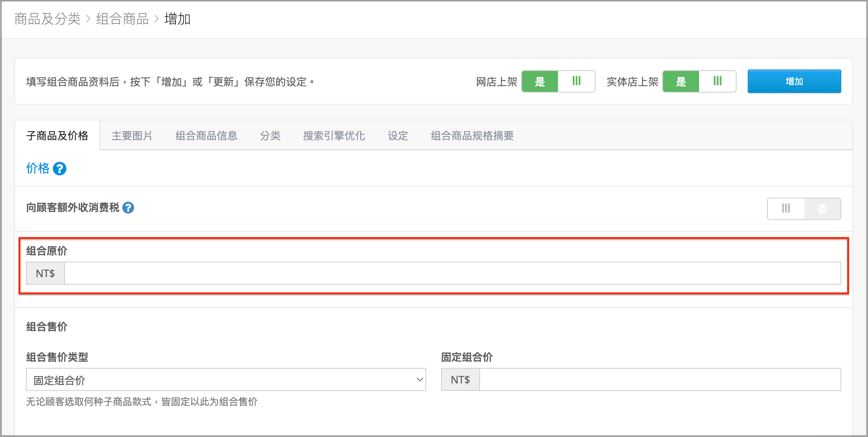Focus the 组合原价 price input field

[453, 273]
